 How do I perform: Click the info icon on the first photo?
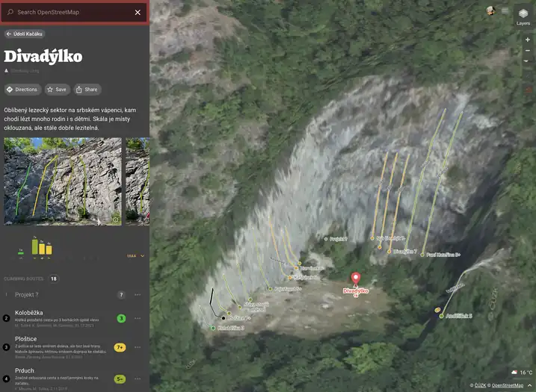point(116,220)
